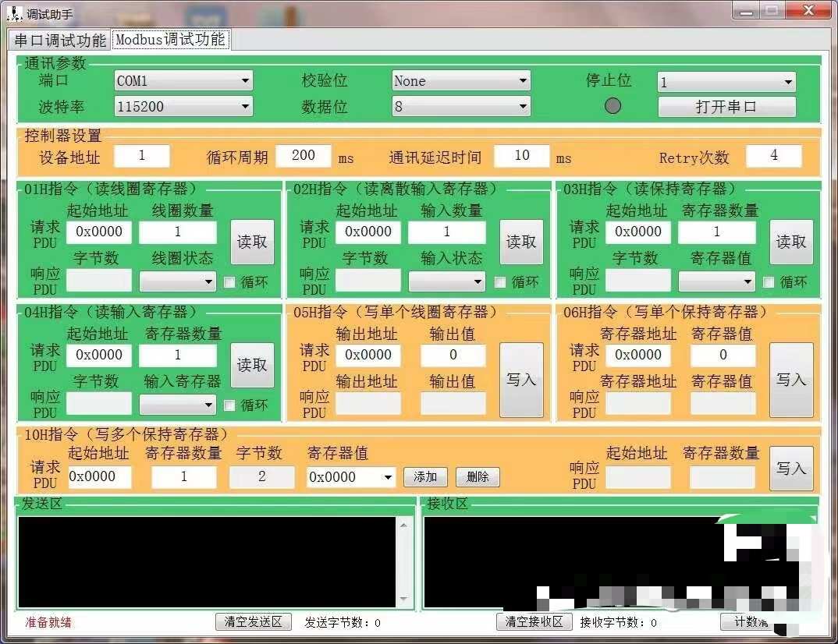Image resolution: width=838 pixels, height=644 pixels.
Task: Click 04H 起始地址 input field
Action: pyautogui.click(x=99, y=356)
